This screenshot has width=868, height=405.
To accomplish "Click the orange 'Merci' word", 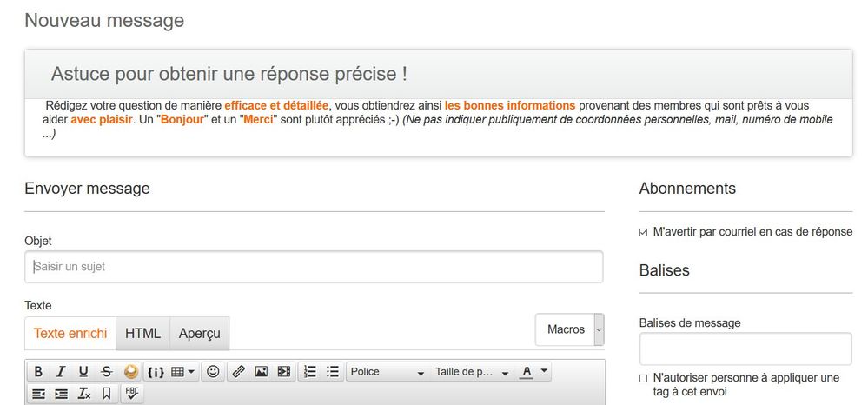I will pos(259,120).
